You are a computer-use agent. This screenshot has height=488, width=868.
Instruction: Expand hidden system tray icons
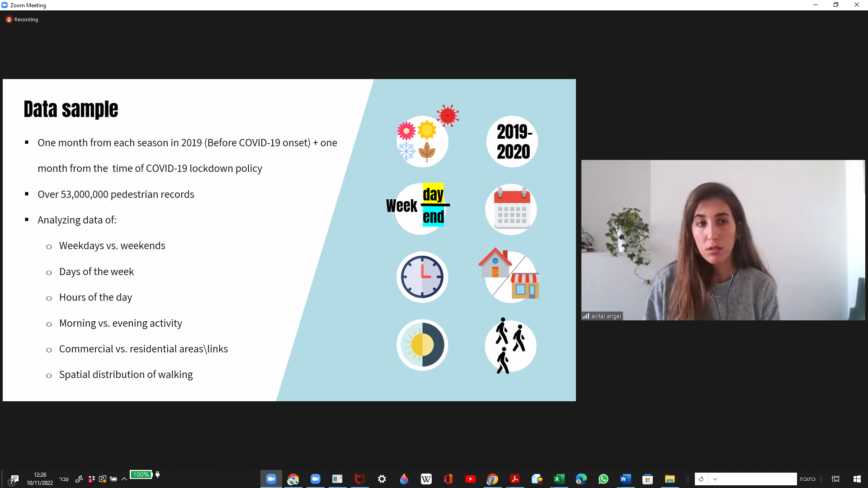click(124, 479)
